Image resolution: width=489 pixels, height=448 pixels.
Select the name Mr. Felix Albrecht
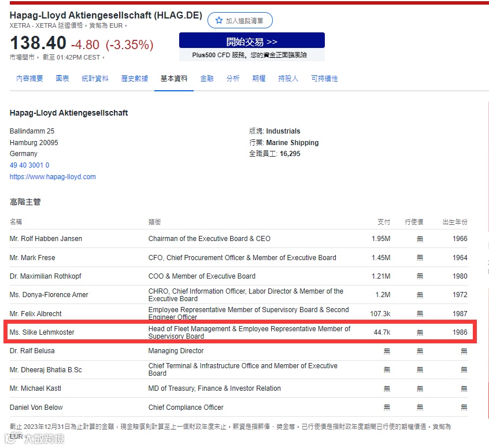[x=36, y=313]
